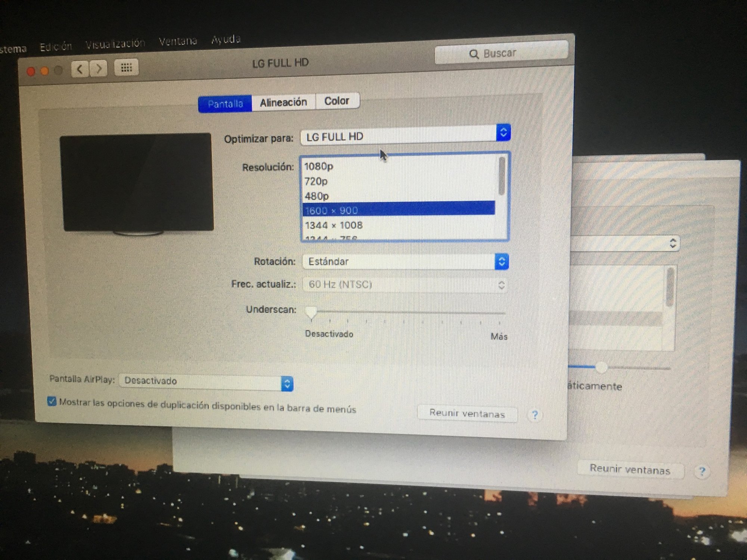The width and height of the screenshot is (747, 560).
Task: Show all preferences grid icon
Action: 126,68
